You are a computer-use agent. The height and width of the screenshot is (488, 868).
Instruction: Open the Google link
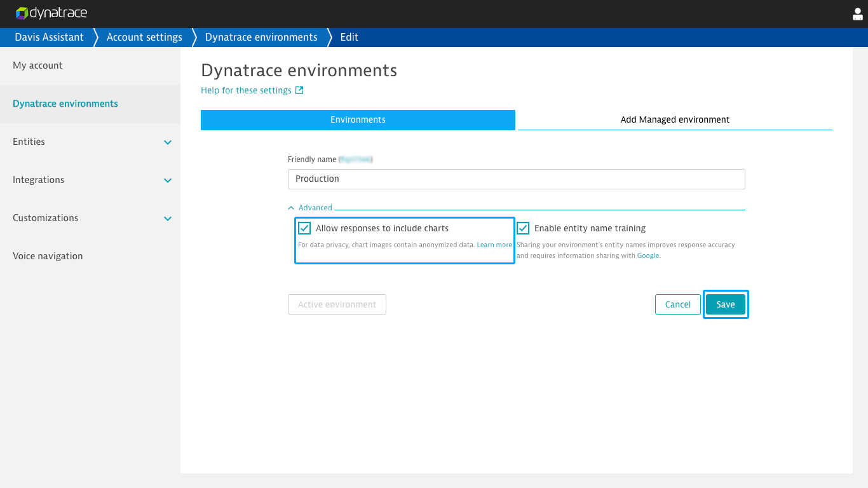click(648, 255)
